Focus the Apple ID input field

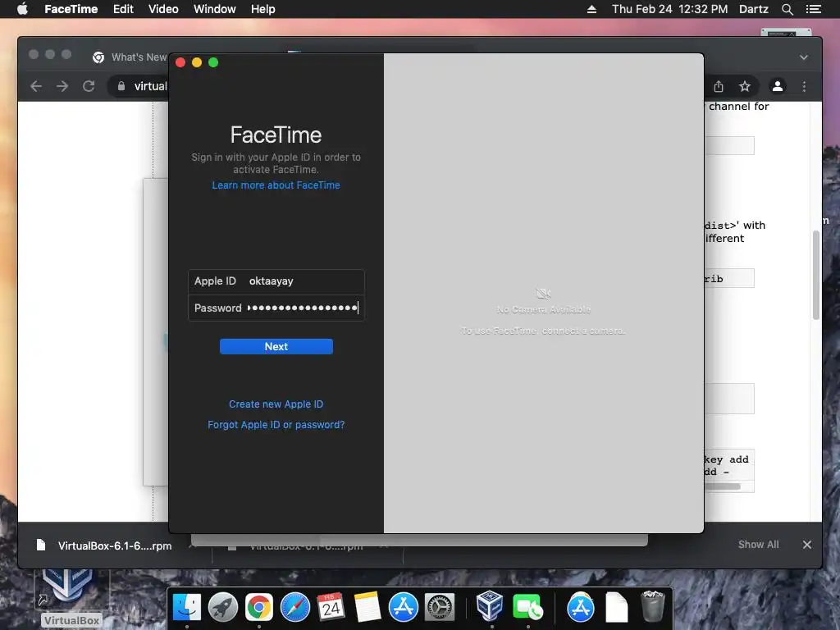(x=276, y=282)
